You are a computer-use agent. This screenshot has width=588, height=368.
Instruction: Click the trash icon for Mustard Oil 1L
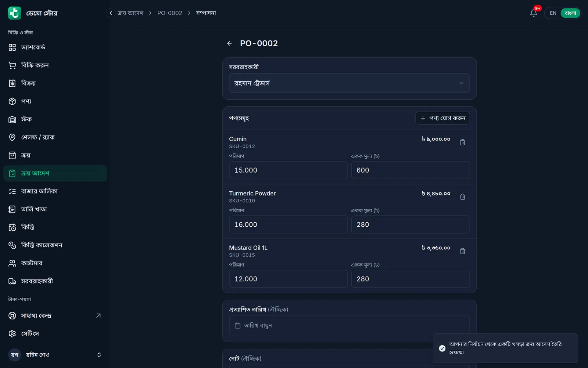462,251
